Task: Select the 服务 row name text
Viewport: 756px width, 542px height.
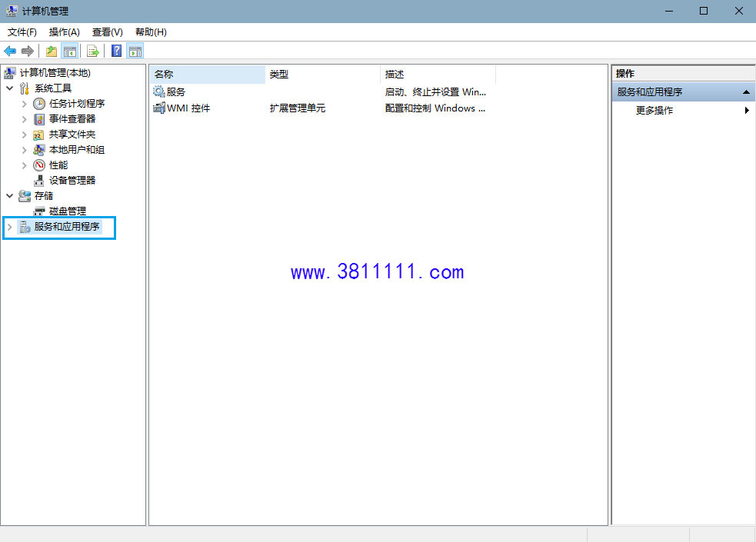Action: point(176,92)
